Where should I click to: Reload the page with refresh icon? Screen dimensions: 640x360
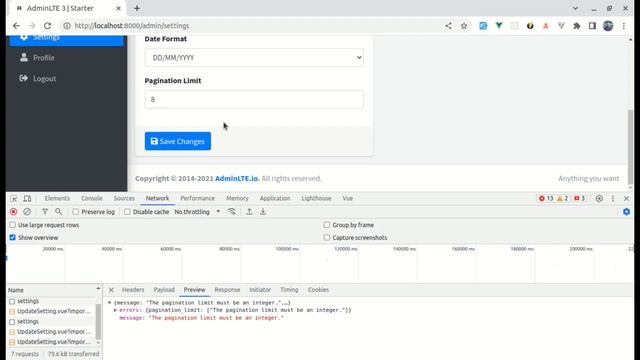coord(47,26)
